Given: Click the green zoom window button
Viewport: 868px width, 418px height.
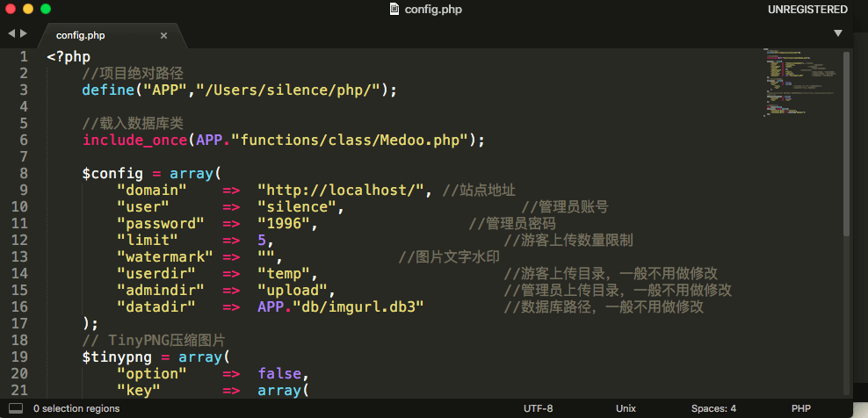Looking at the screenshot, I should 46,10.
